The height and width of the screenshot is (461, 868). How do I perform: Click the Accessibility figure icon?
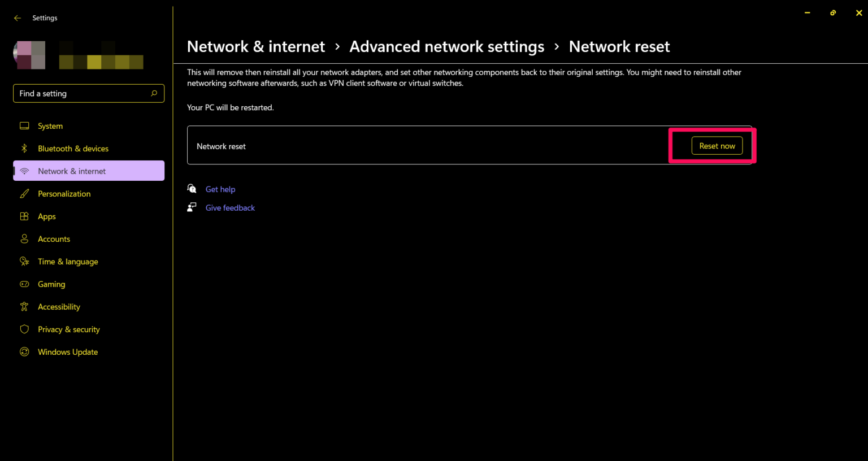click(x=24, y=306)
